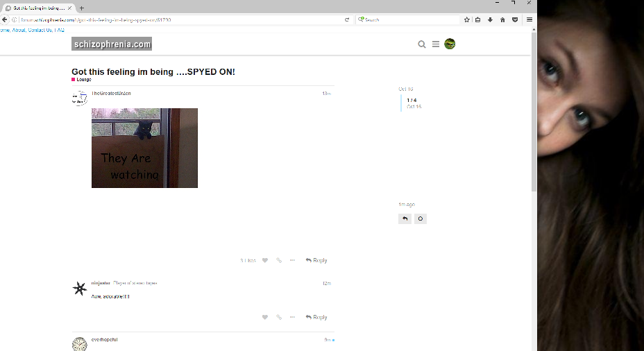Go back with the browser back arrow
The width and height of the screenshot is (644, 351).
5,19
